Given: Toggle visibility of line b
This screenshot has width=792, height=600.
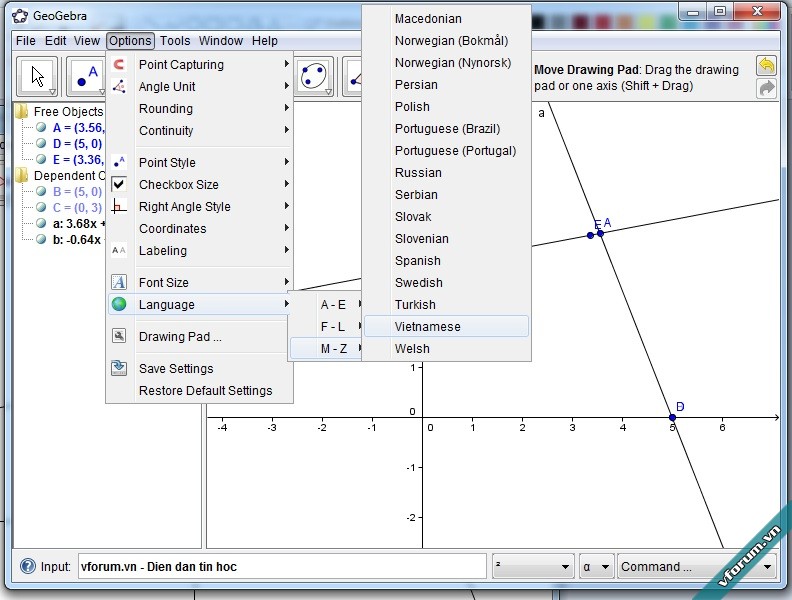Looking at the screenshot, I should pyautogui.click(x=41, y=239).
